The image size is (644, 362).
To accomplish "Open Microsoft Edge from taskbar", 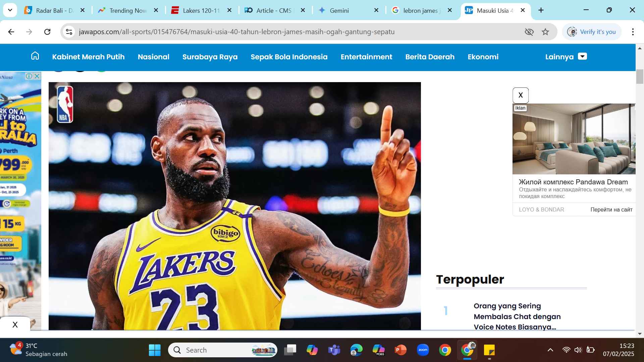I will tap(357, 350).
